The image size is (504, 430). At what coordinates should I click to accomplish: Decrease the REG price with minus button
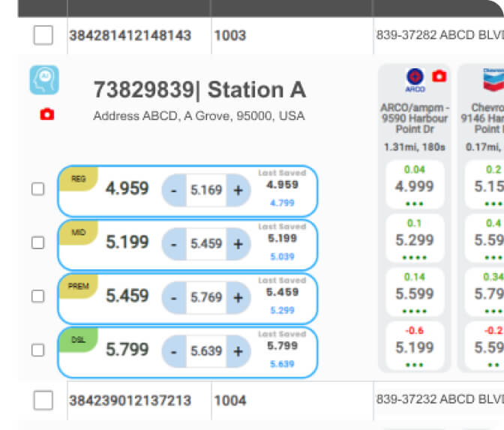click(x=174, y=191)
